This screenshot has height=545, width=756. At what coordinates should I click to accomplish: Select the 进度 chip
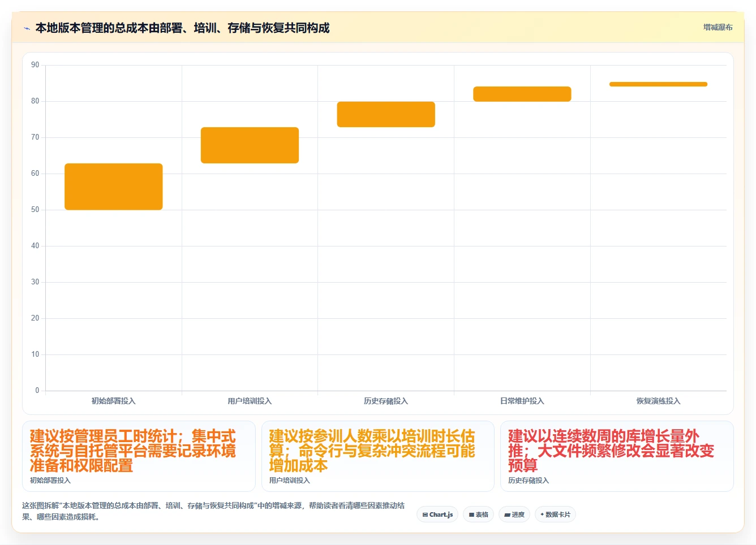tap(514, 514)
